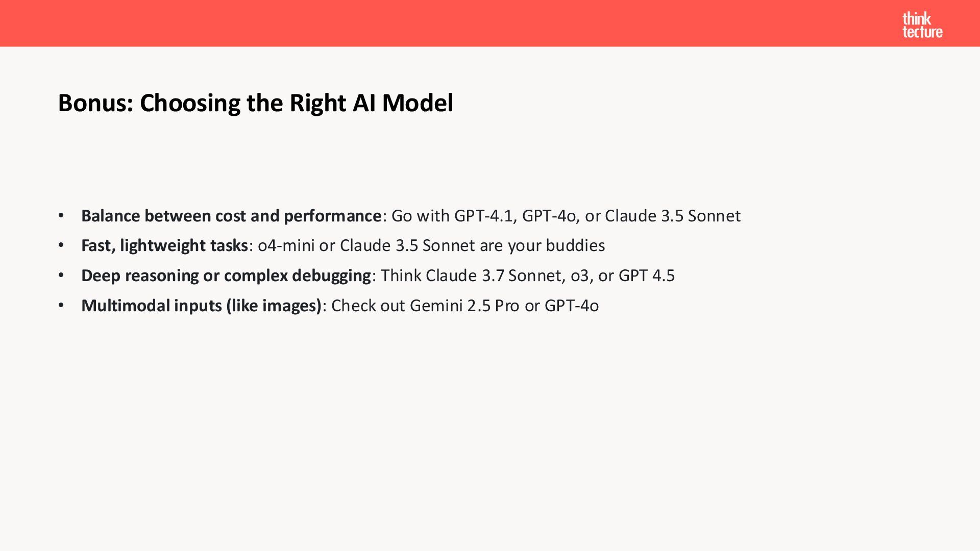Click the bullet marker before 'Multimodal inputs'

(61, 306)
